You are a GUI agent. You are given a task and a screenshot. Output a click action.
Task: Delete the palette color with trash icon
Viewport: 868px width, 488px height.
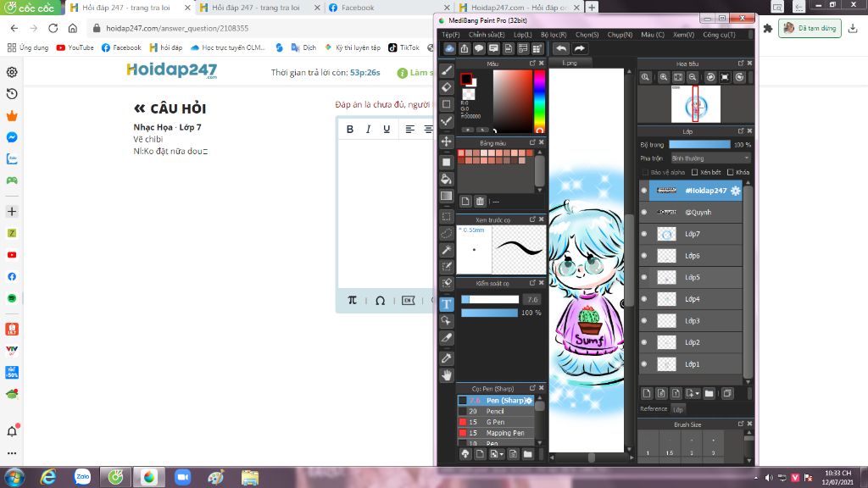click(x=480, y=202)
